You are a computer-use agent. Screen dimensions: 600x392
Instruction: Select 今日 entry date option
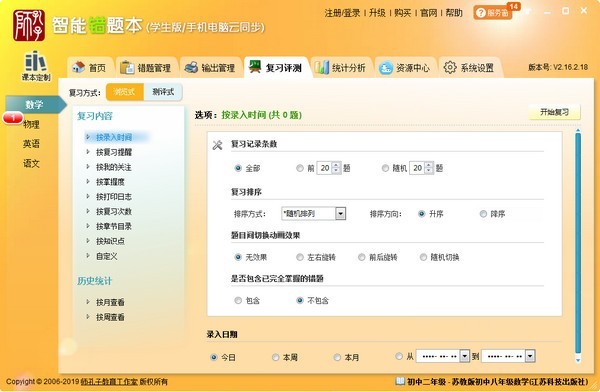(214, 358)
